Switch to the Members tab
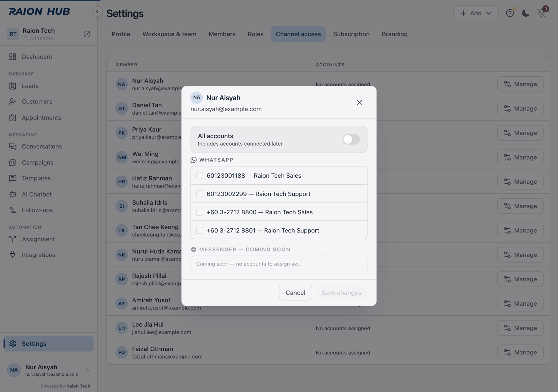558x392 pixels. point(222,34)
